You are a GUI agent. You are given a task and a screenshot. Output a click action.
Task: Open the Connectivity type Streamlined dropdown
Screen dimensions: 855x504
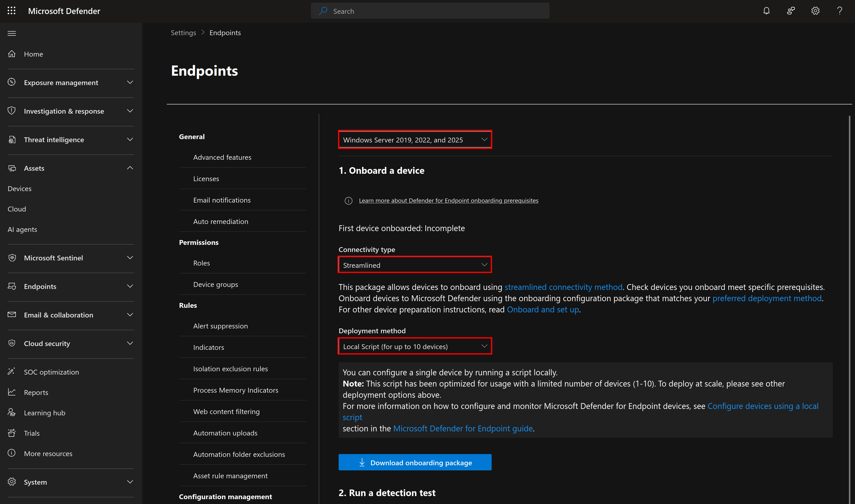415,265
